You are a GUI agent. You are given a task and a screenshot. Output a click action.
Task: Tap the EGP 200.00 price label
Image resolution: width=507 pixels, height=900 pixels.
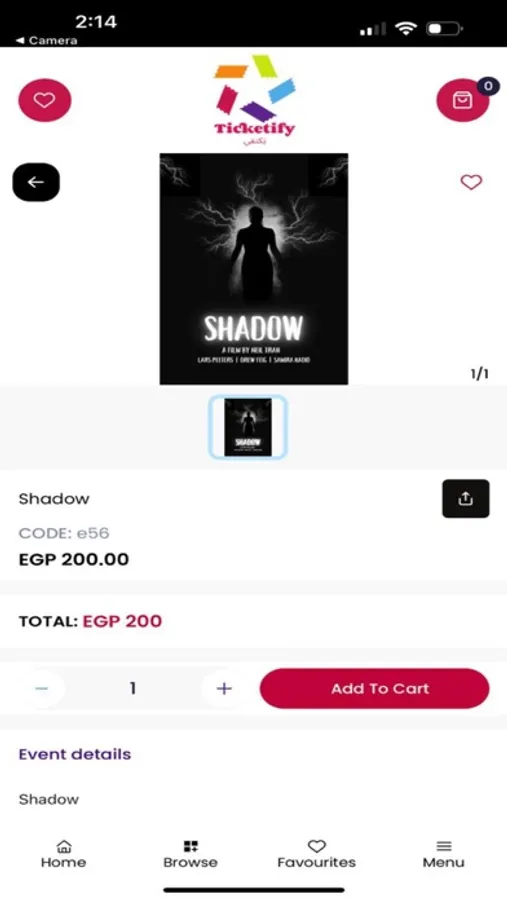coord(73,559)
